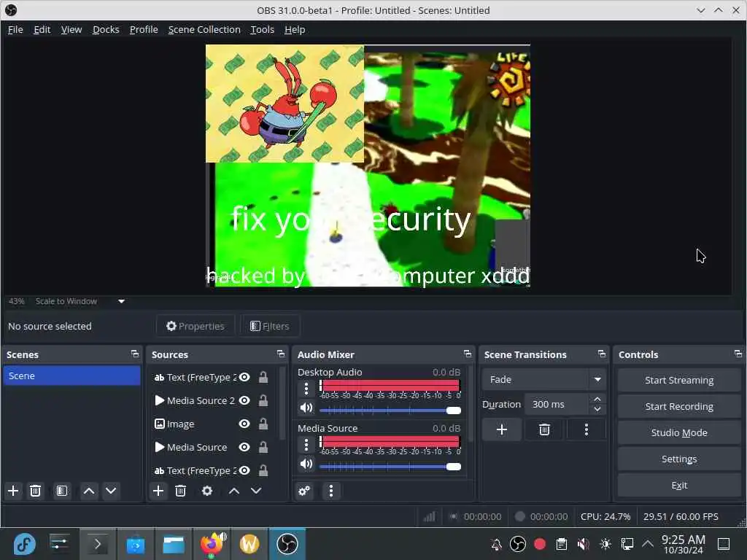Expand hidden system tray icons chevron

coord(648,544)
